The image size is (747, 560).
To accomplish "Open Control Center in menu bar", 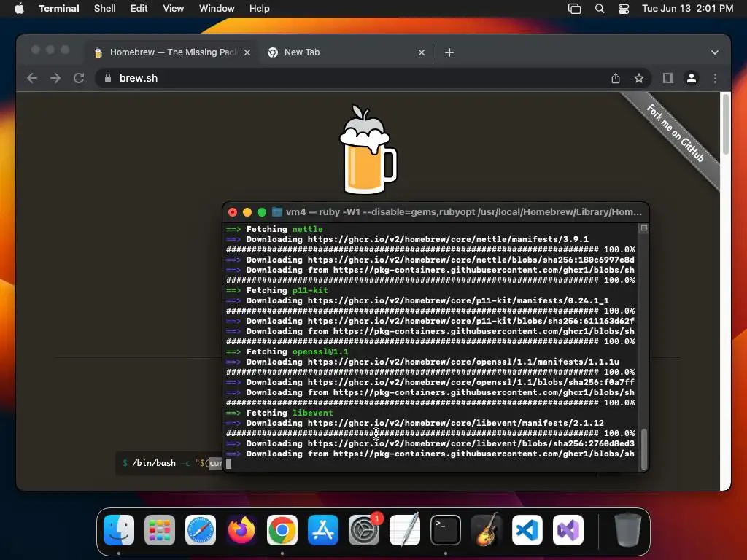I will pos(624,9).
